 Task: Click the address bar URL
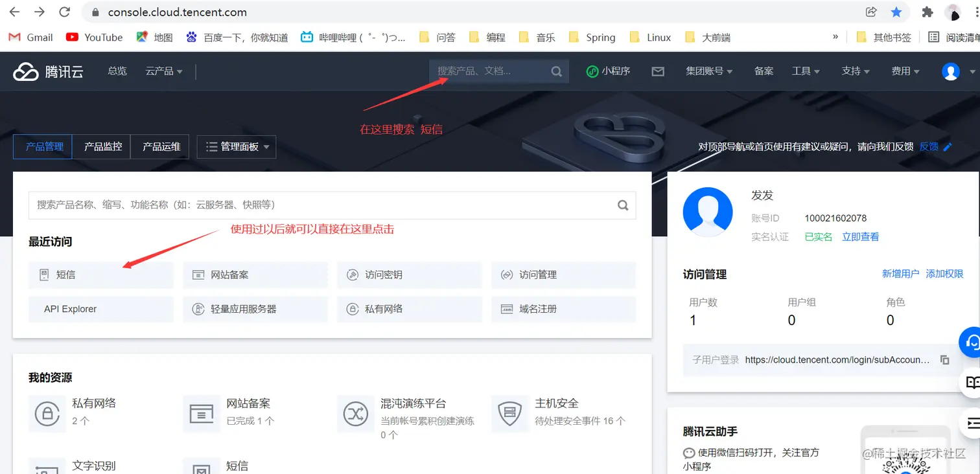click(x=177, y=12)
